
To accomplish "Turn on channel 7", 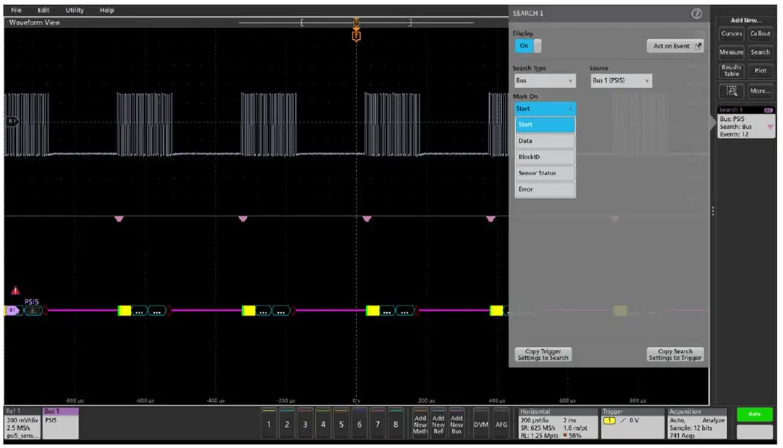I will coord(378,424).
